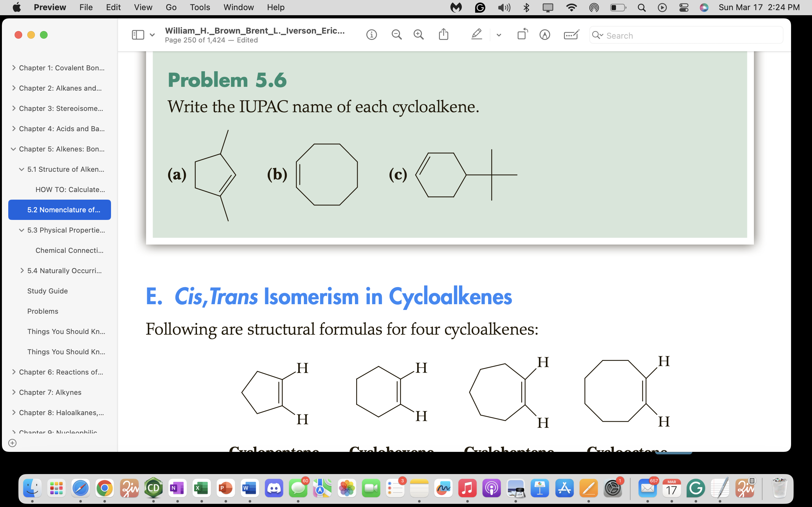The image size is (812, 507).
Task: Select the highlight pen tool
Action: [x=476, y=35]
